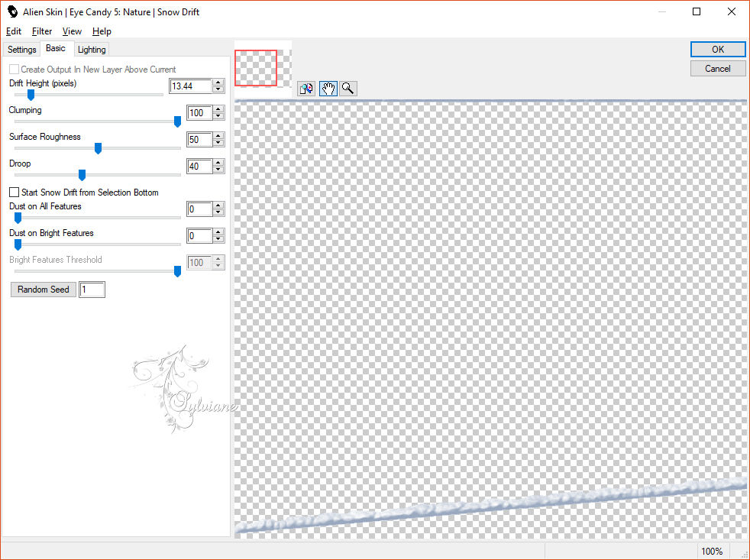
Task: Decrease Clumping value with down arrow
Action: click(x=218, y=116)
